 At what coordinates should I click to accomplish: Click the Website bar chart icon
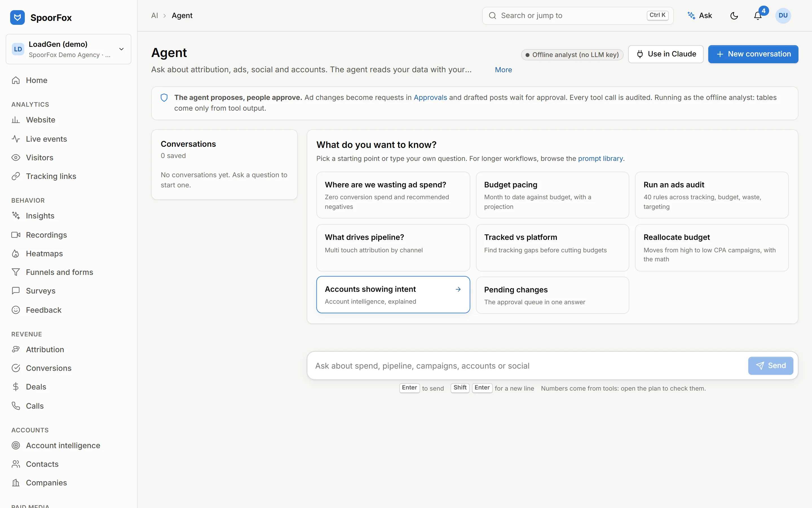(x=16, y=120)
